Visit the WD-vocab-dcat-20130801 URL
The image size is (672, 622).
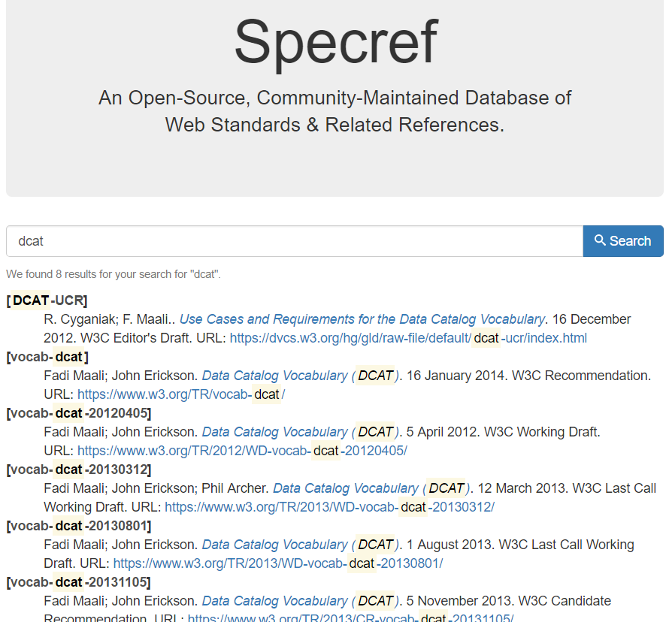click(x=278, y=563)
